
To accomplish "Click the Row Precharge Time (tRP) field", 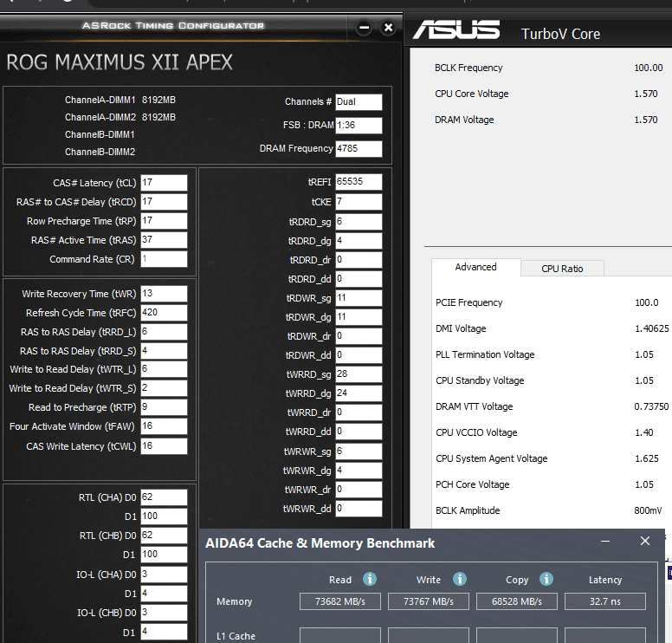I will pos(165,221).
